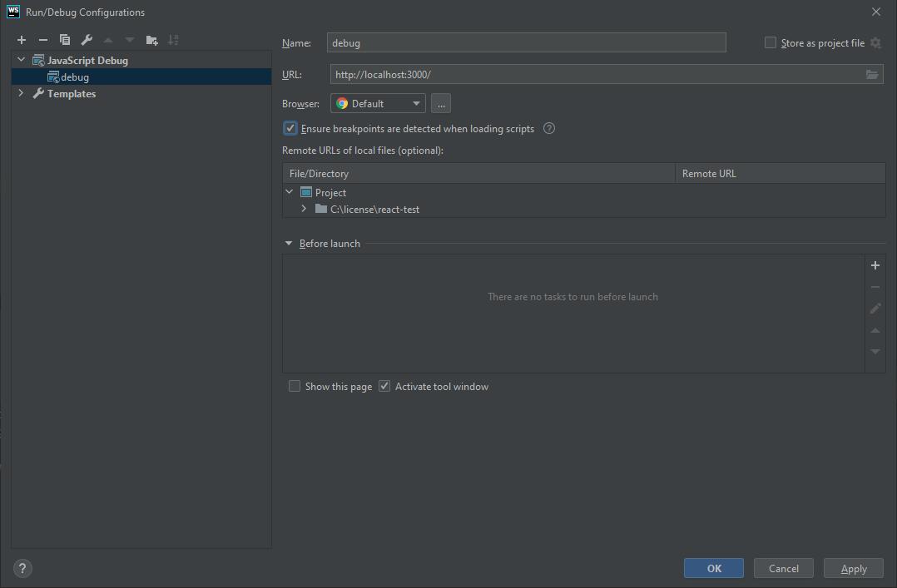Enable Store as project file
The width and height of the screenshot is (897, 588).
click(771, 43)
